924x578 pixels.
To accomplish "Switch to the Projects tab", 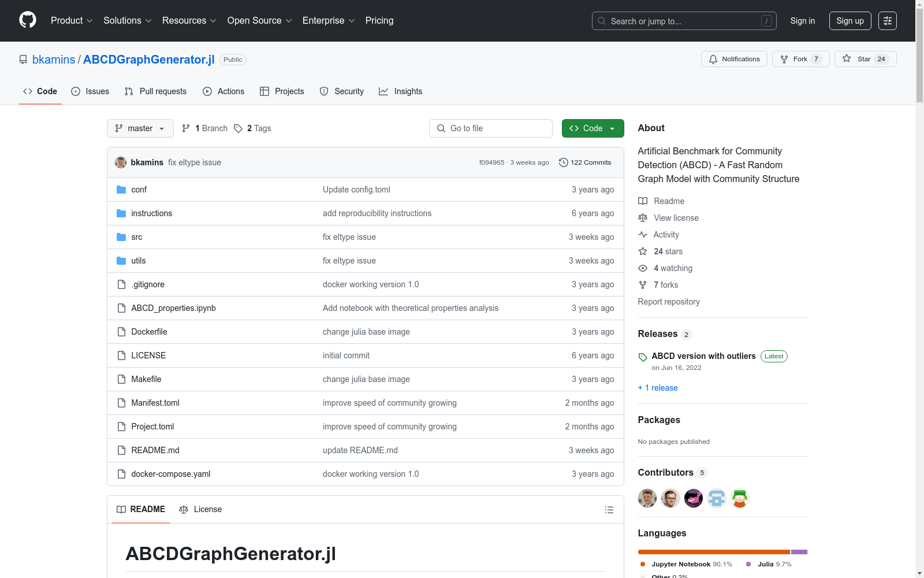I will [282, 91].
